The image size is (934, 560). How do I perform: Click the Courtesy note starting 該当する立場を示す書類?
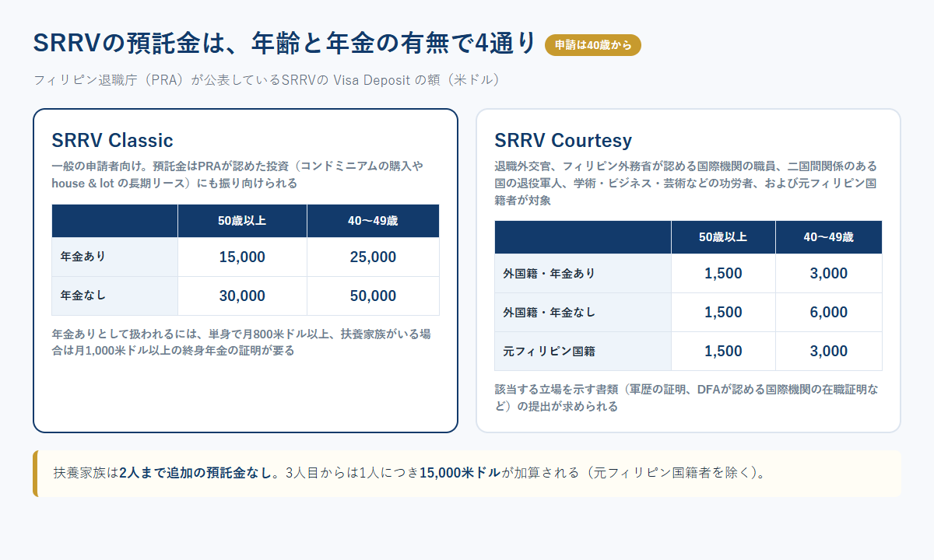tap(686, 397)
